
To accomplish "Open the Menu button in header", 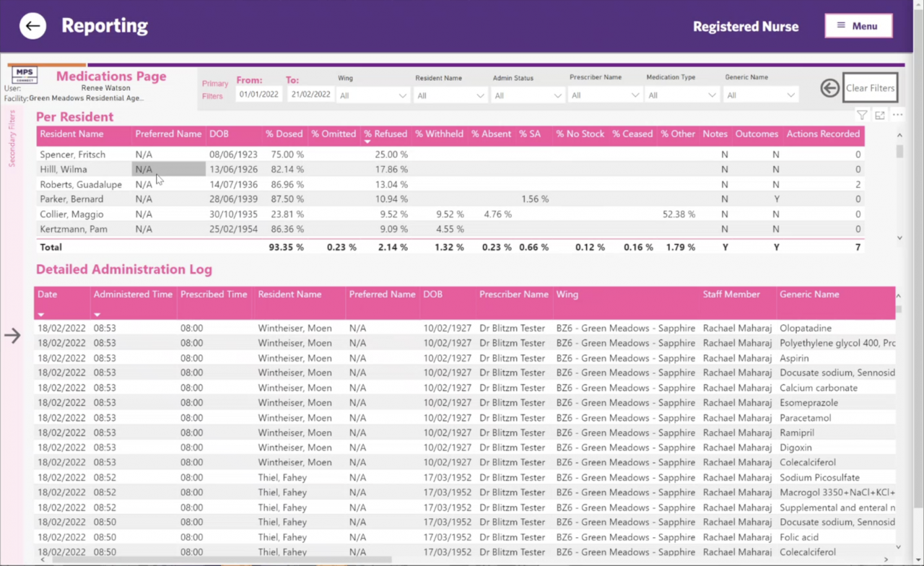I will coord(858,26).
